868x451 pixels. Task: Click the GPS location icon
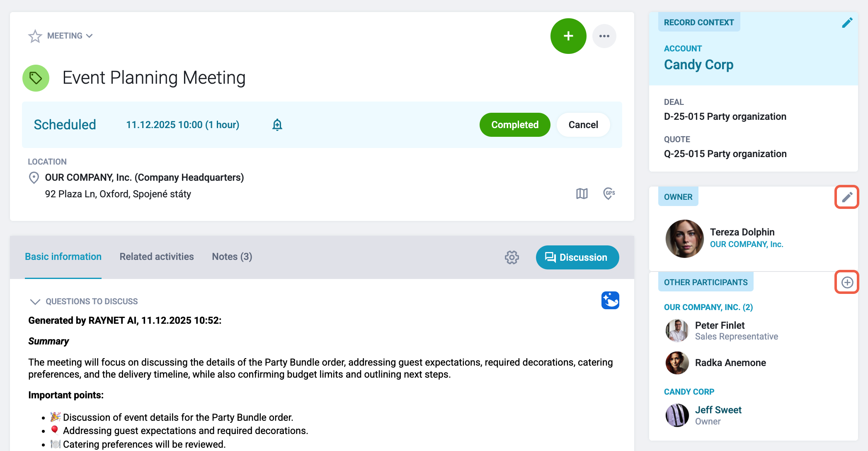tap(609, 194)
